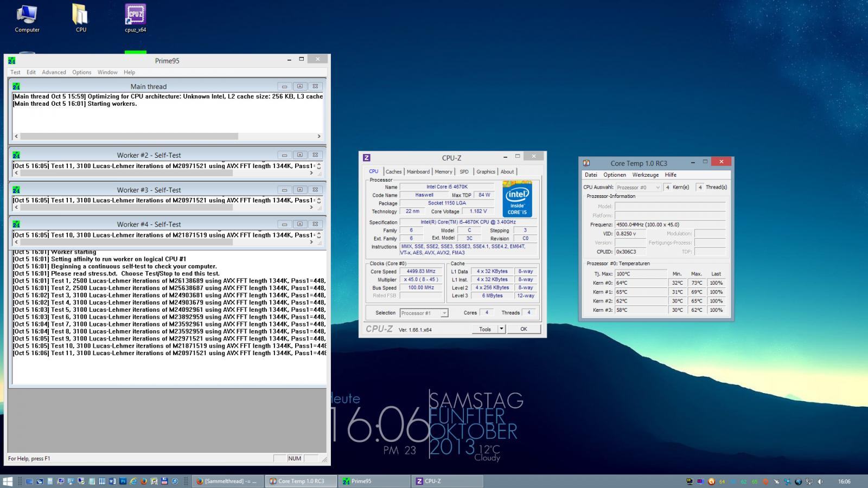Switch to the Graphics tab in CPU-Z
Viewport: 868px width, 488px height.
[x=486, y=172]
